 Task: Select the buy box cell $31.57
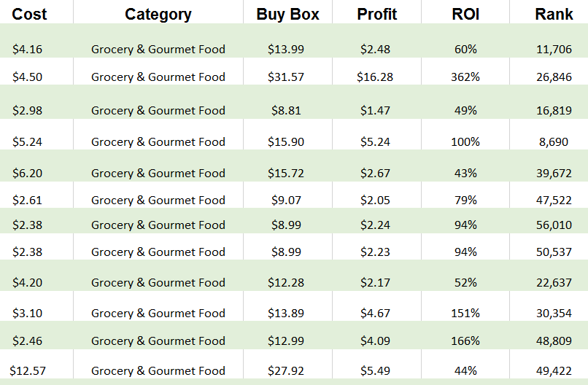pyautogui.click(x=286, y=77)
